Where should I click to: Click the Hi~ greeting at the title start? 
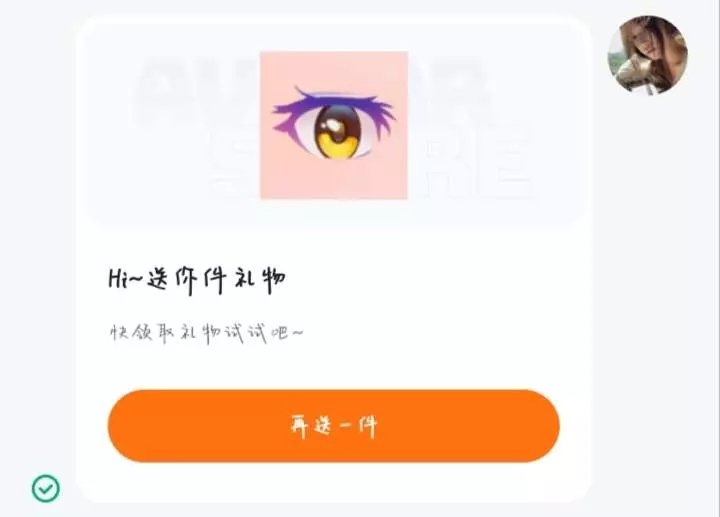tap(125, 279)
